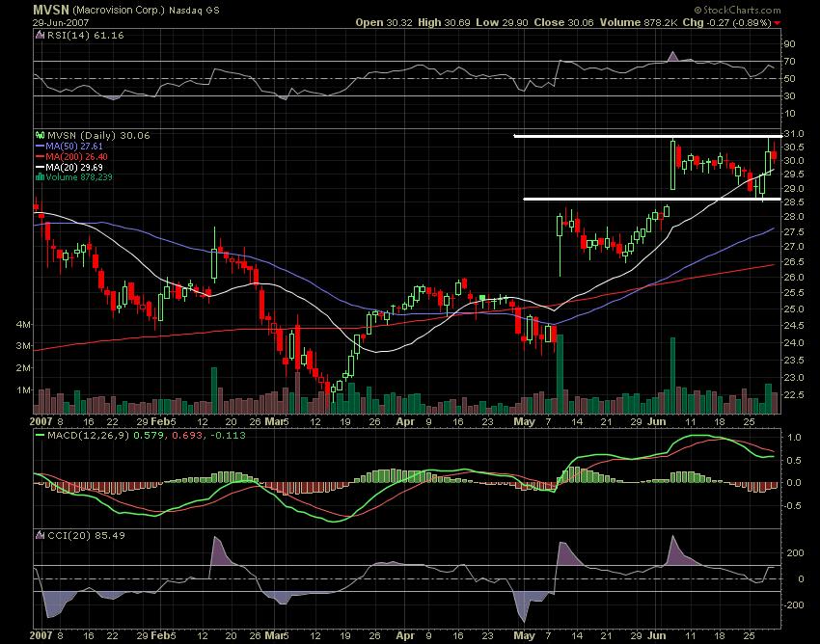Click the 10 level on the RSI axis

[788, 114]
